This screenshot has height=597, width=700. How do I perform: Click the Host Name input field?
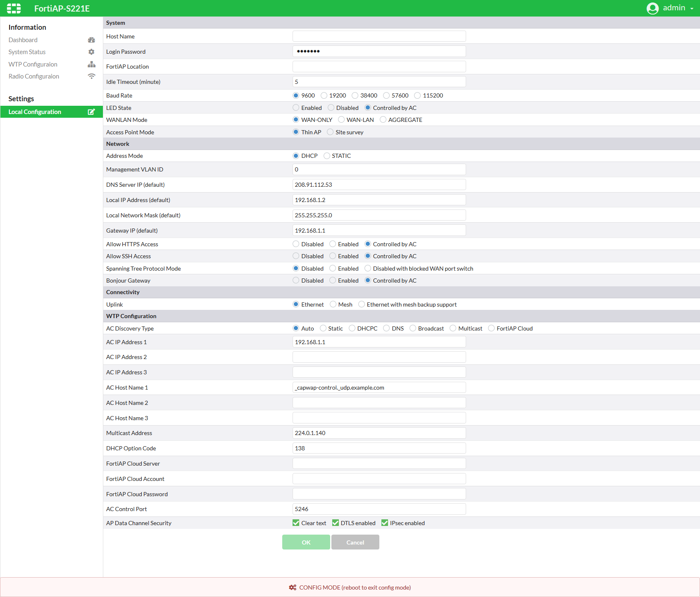(x=379, y=36)
